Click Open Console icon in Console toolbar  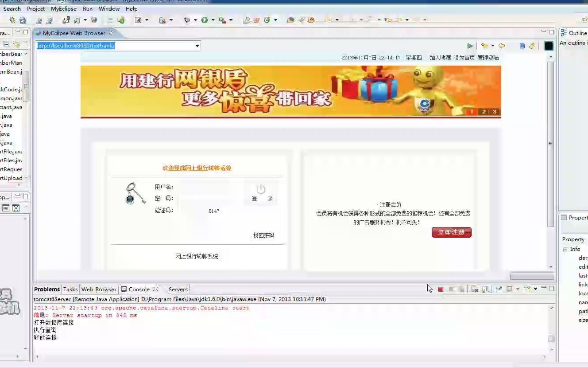[526, 289]
